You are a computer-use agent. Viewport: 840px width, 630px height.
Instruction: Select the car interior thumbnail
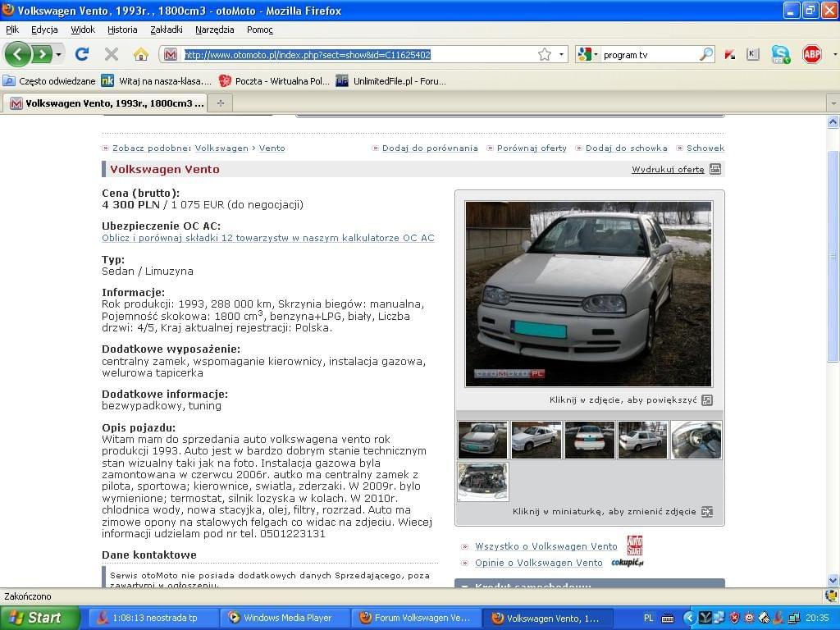696,440
